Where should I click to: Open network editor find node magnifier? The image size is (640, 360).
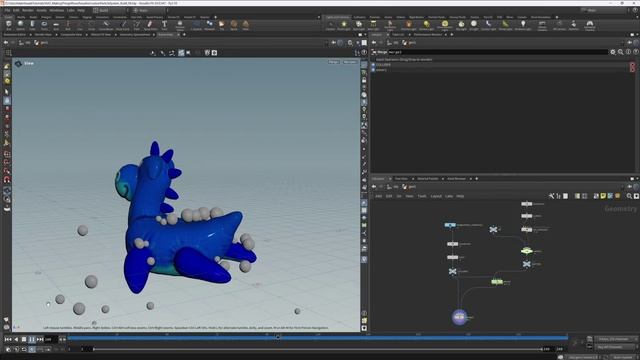point(629,196)
